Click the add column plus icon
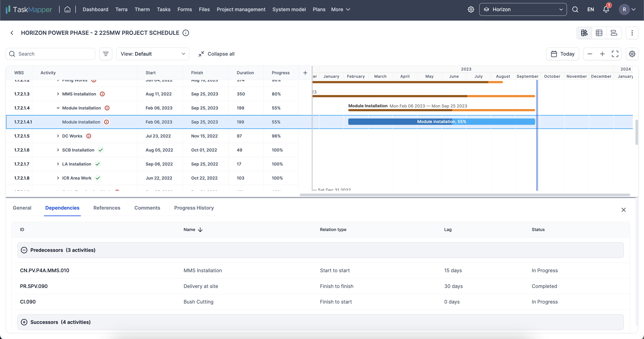 pyautogui.click(x=305, y=72)
